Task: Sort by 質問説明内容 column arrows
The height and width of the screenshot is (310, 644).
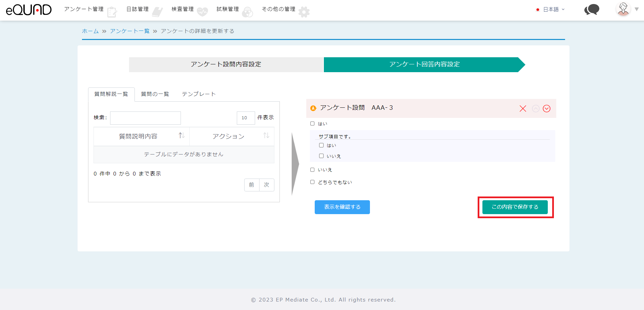Action: coord(182,136)
